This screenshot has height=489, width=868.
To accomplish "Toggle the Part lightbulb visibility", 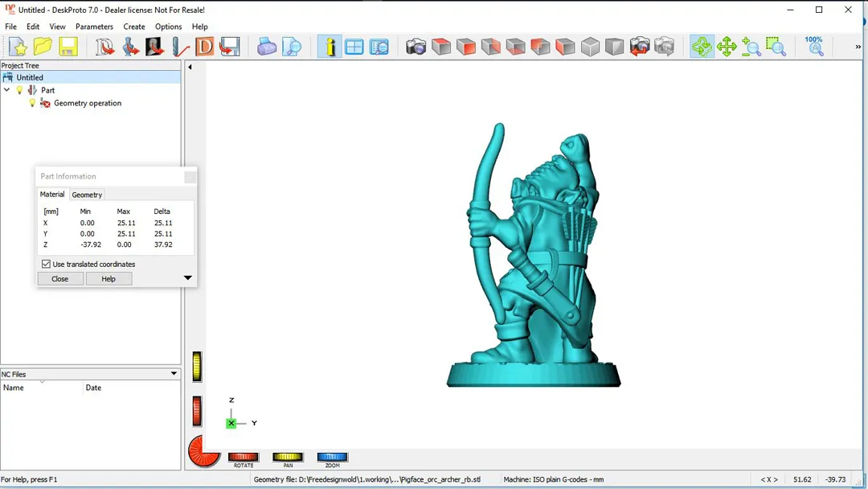I will [x=20, y=90].
